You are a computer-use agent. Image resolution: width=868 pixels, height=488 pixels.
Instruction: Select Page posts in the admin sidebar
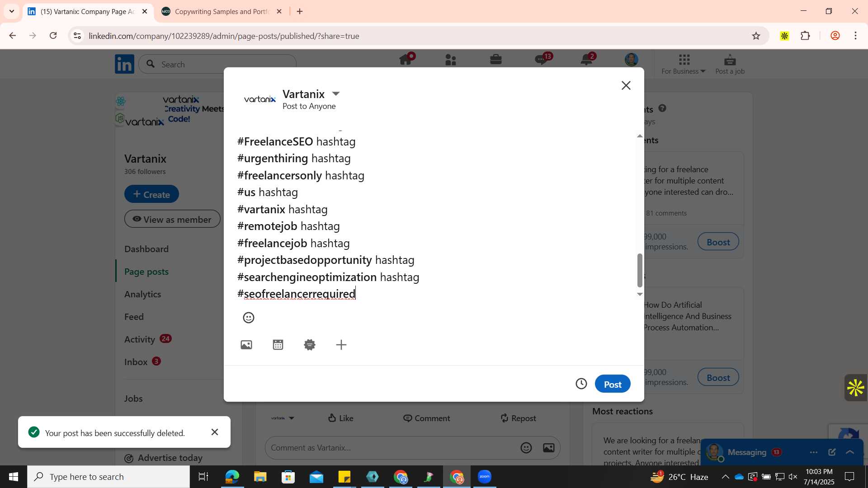146,272
